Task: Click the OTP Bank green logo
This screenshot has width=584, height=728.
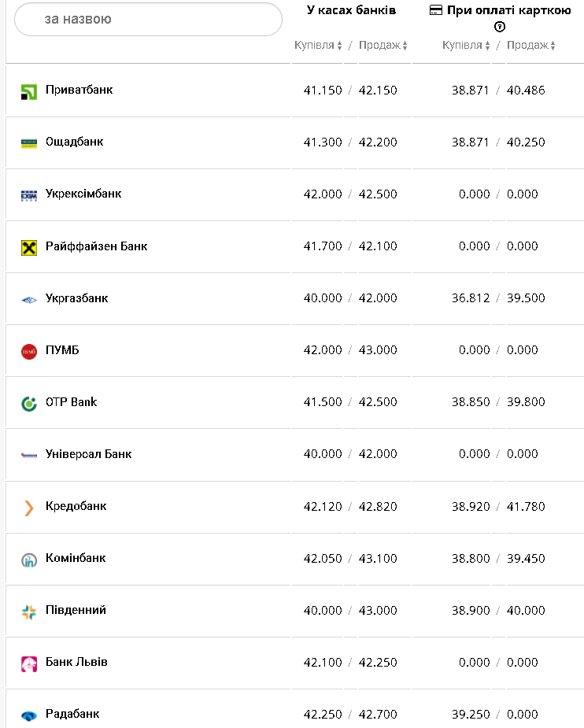Action: pyautogui.click(x=29, y=403)
